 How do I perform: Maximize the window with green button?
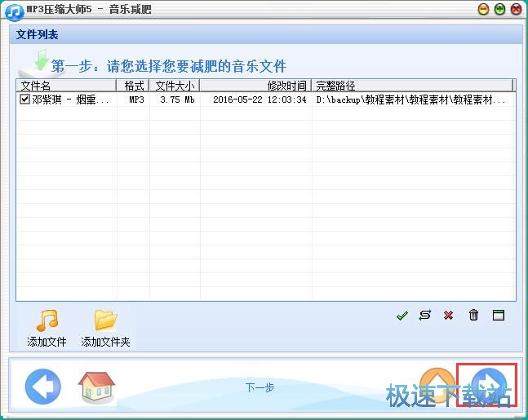click(x=499, y=10)
